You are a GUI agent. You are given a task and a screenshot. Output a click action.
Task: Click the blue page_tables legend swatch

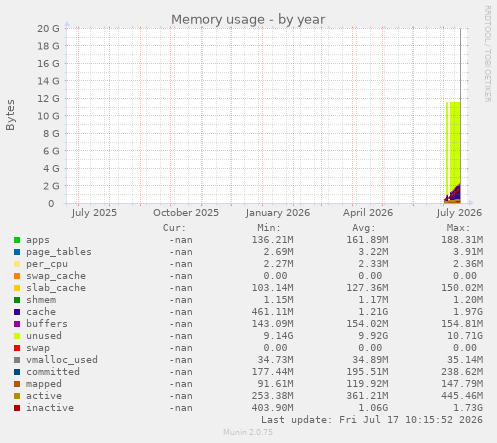17,252
